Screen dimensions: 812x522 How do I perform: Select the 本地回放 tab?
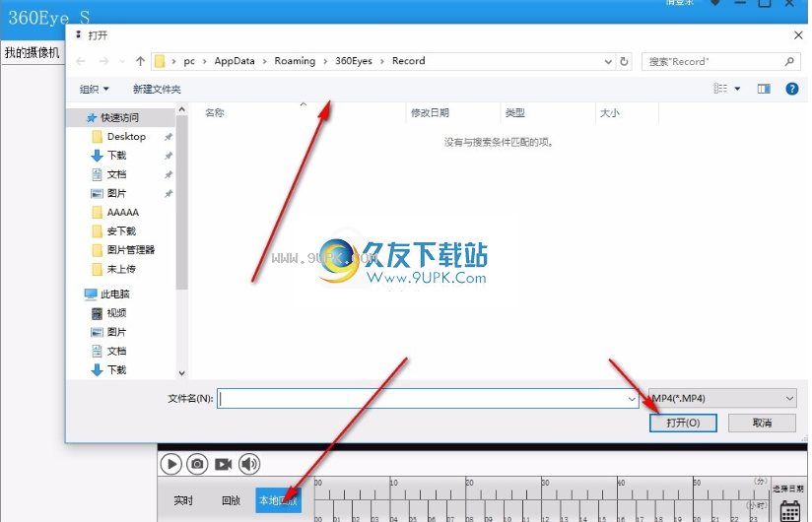pyautogui.click(x=278, y=500)
